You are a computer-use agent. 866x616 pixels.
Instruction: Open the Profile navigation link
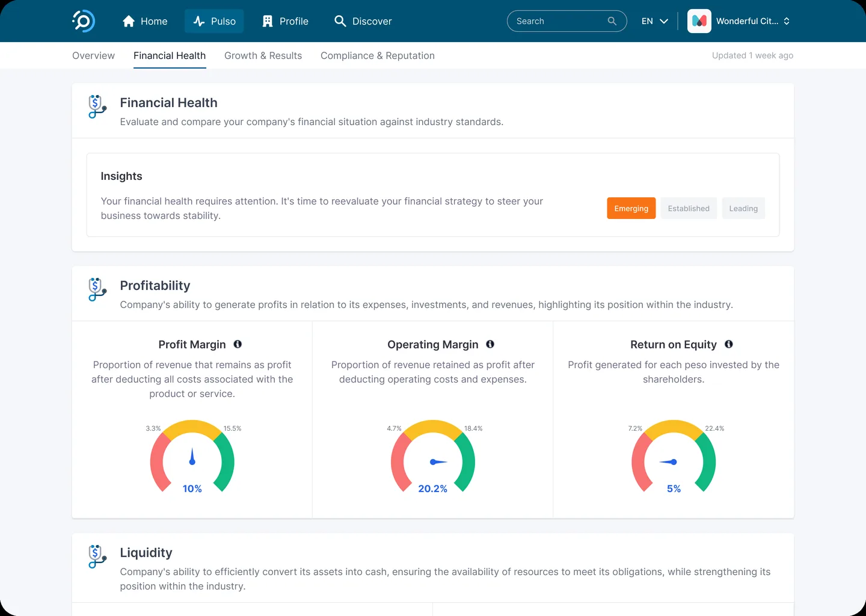[286, 21]
